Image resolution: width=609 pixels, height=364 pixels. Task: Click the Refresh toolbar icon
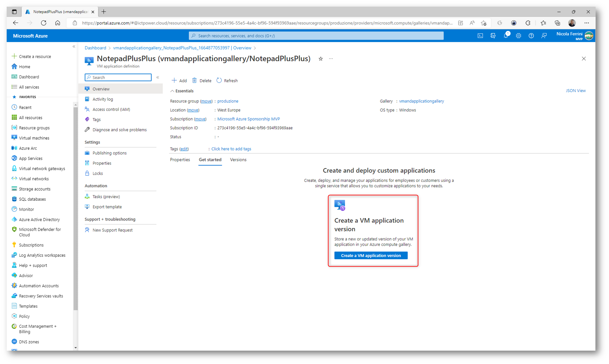tap(219, 80)
